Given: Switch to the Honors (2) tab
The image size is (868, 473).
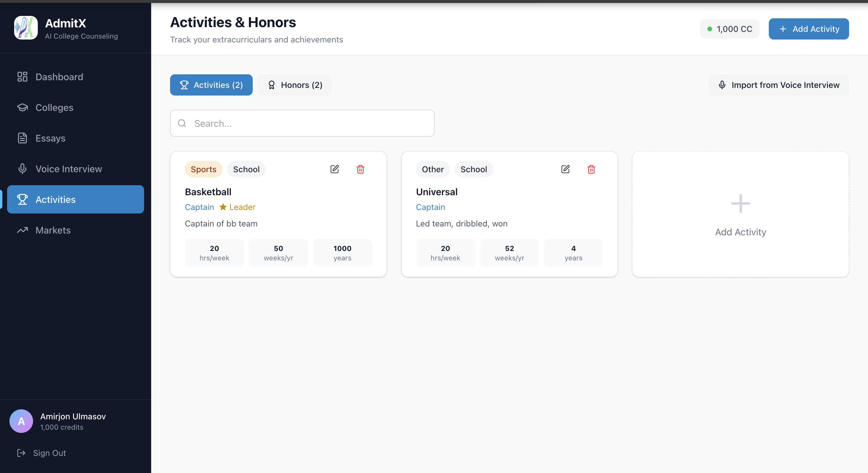Looking at the screenshot, I should (295, 85).
